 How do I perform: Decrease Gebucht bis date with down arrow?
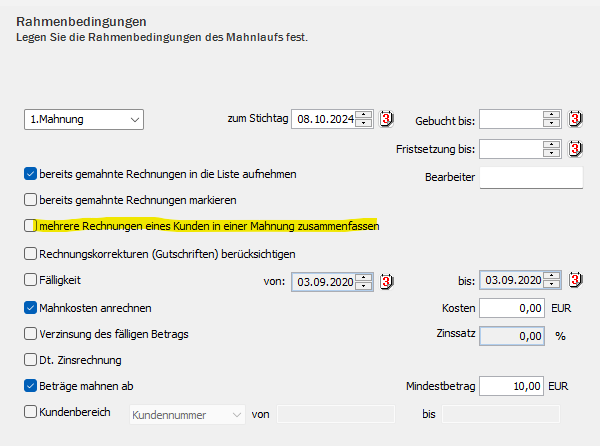[552, 125]
